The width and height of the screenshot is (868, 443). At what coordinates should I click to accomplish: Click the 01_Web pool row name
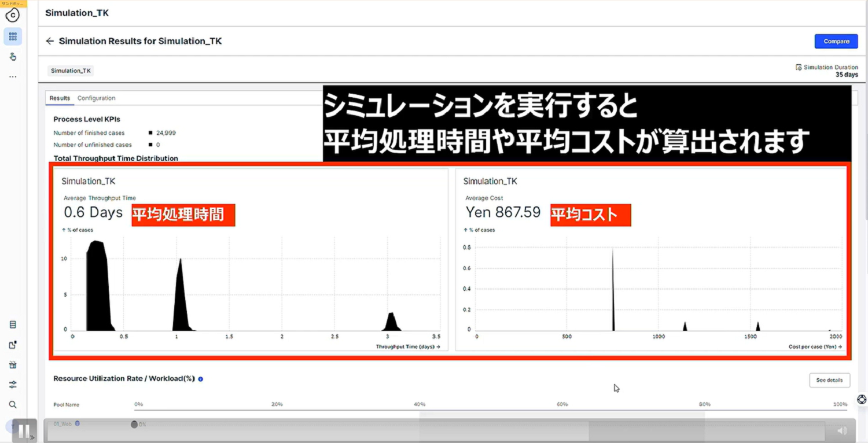point(62,424)
